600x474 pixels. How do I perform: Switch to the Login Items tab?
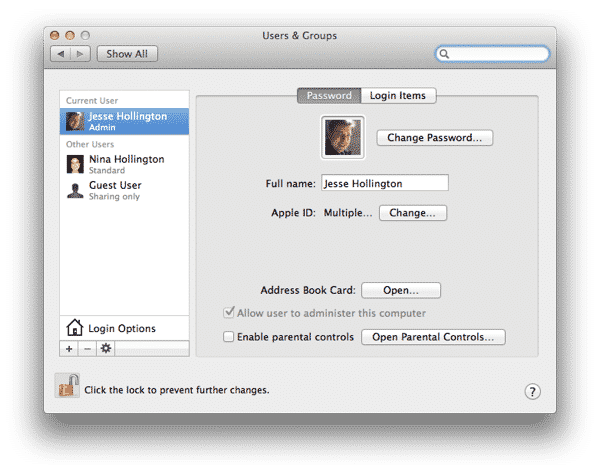point(398,96)
